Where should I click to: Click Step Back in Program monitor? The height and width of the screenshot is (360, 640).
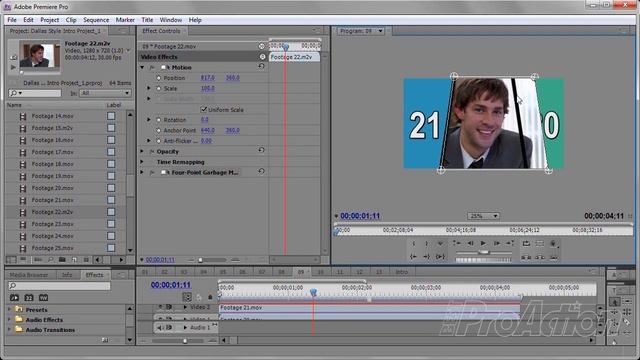[470, 243]
